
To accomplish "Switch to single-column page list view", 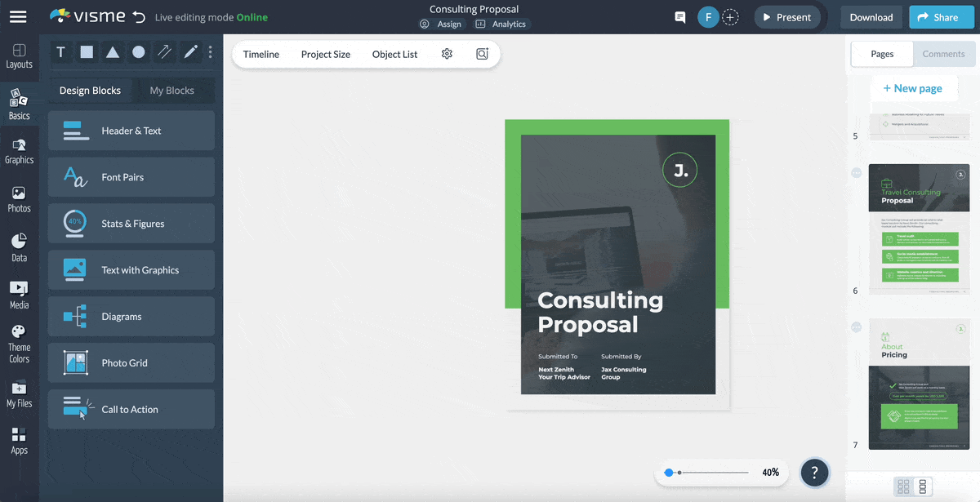I will point(923,486).
